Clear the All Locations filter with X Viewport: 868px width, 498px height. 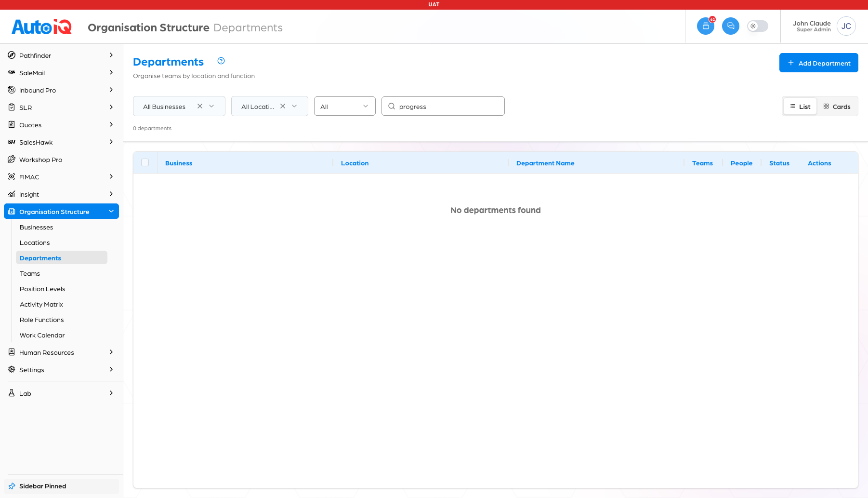click(283, 106)
